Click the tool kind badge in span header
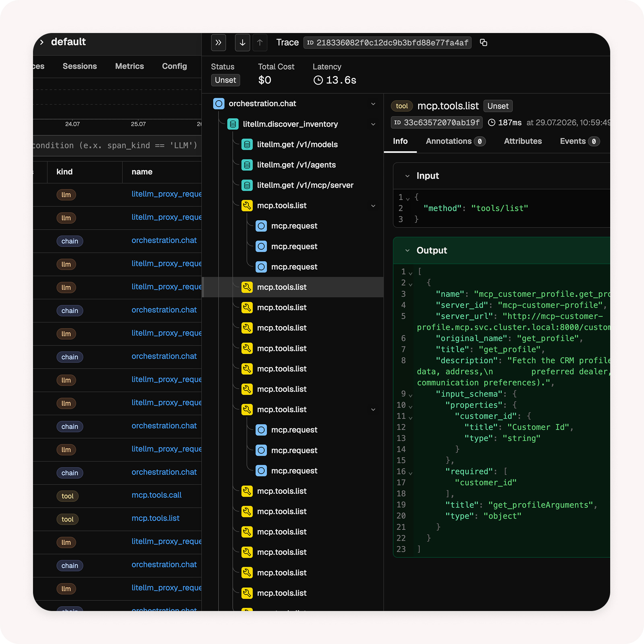This screenshot has width=644, height=644. click(x=402, y=106)
